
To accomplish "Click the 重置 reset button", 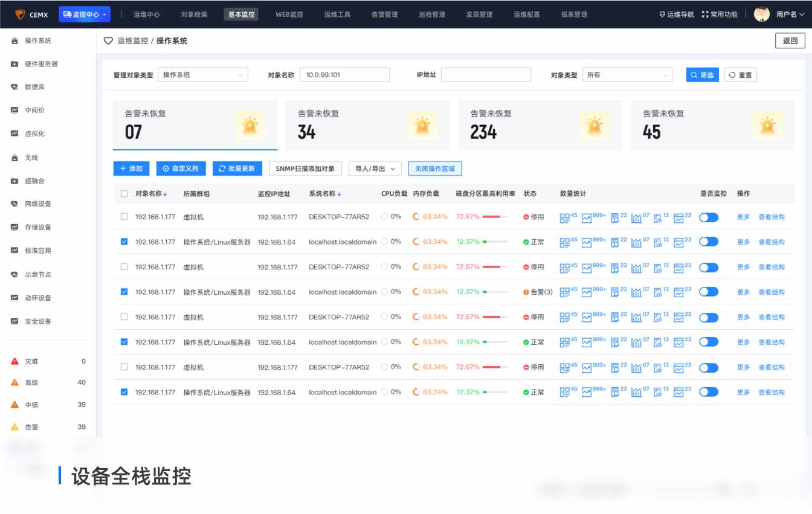I will (740, 75).
